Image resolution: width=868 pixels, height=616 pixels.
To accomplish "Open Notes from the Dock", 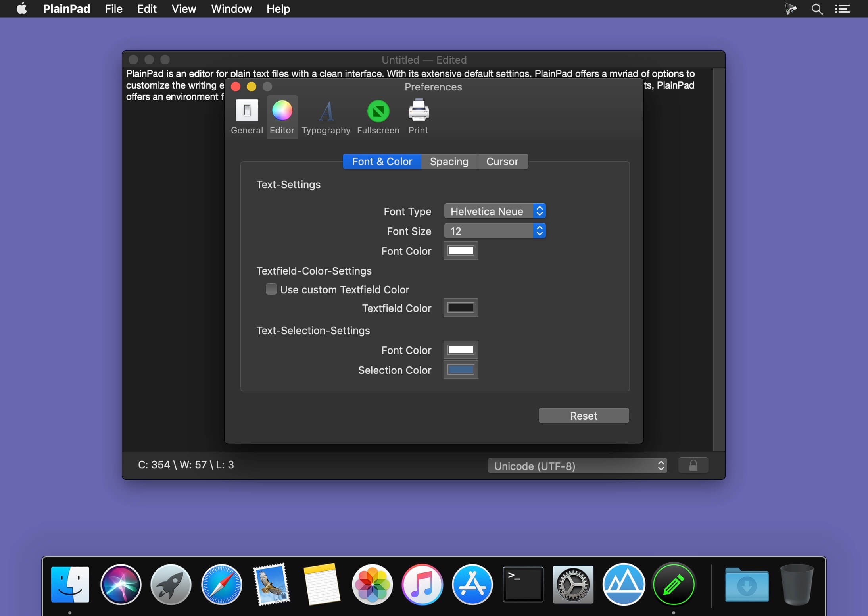I will (322, 584).
